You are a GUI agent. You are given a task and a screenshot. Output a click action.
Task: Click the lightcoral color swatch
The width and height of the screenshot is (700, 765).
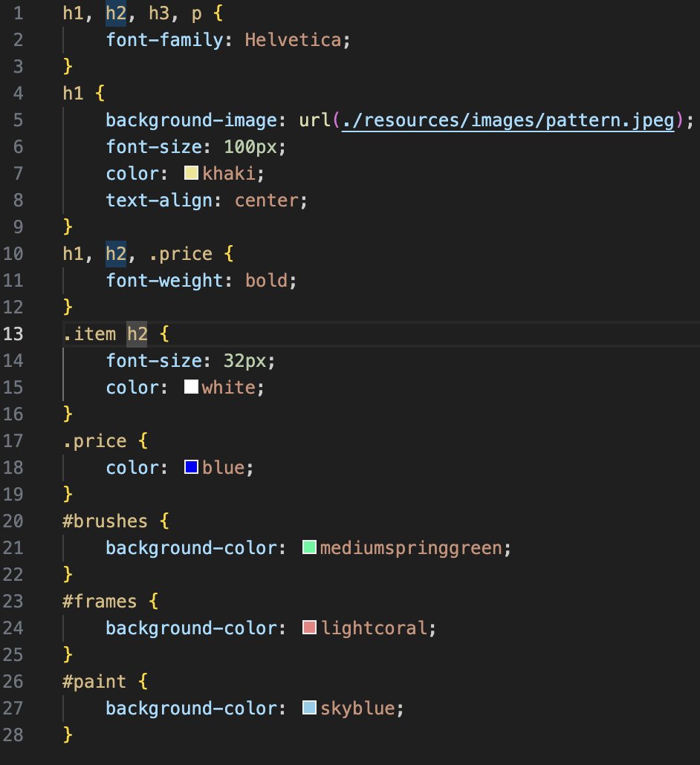point(310,628)
